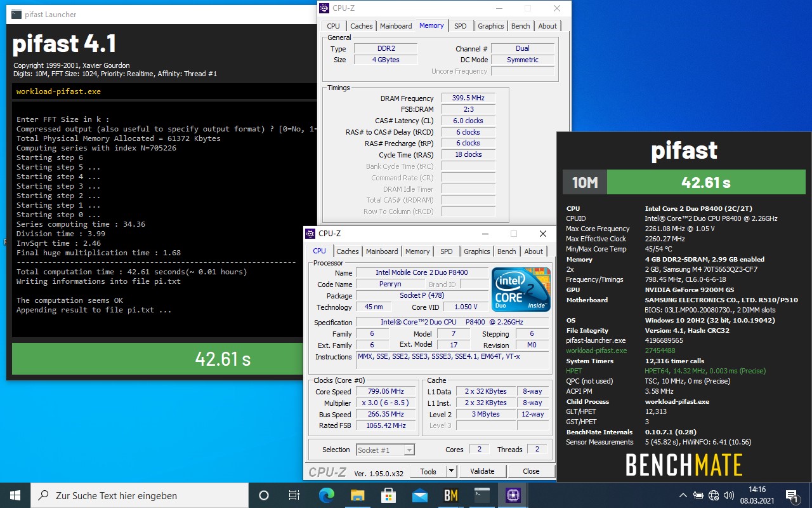The height and width of the screenshot is (508, 812).
Task: Open Mainboard tab in lower CPU-Z window
Action: point(382,251)
